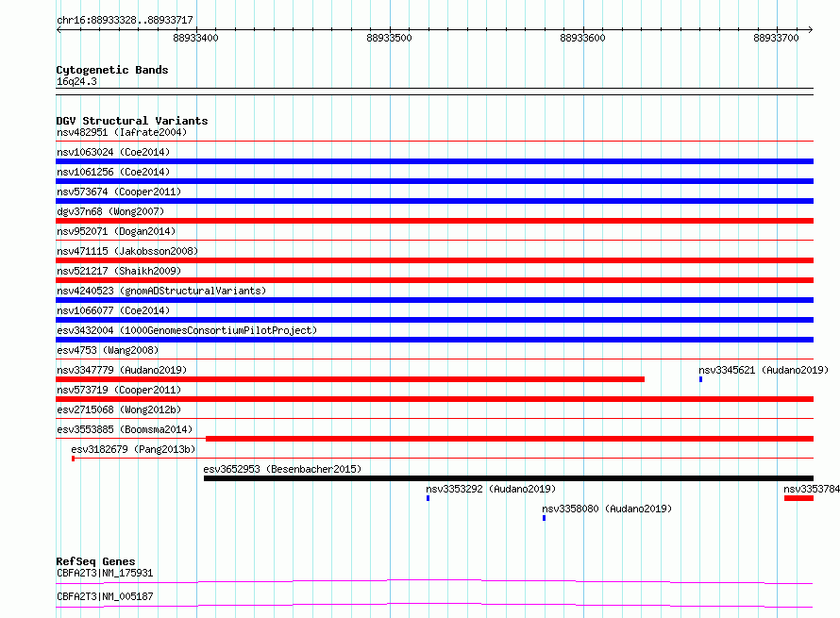Click the blue bar under esv3432004

434,340
